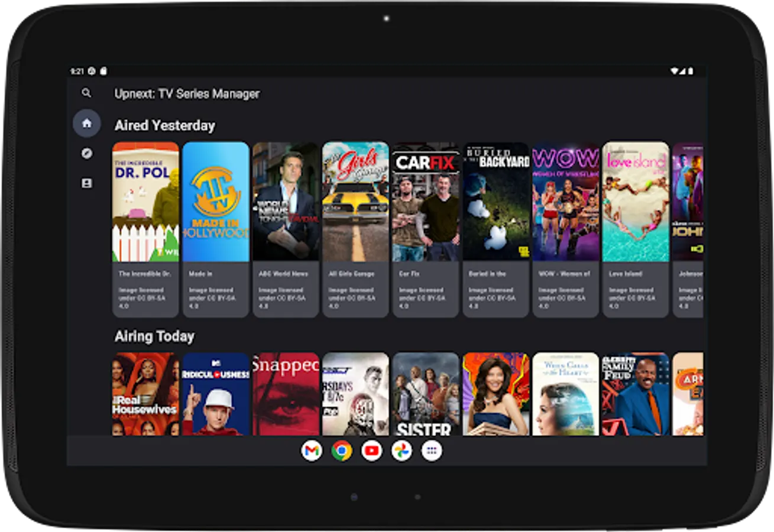Click 'Buried in the' card title
This screenshot has height=532, width=774.
(487, 274)
